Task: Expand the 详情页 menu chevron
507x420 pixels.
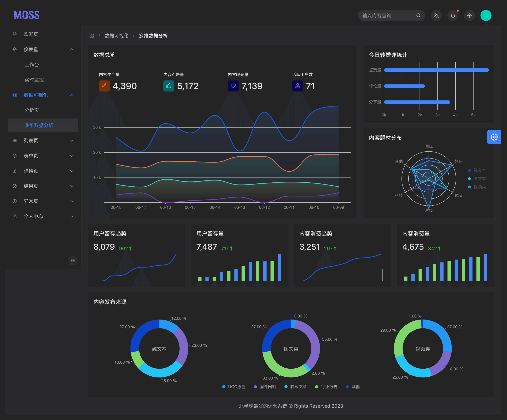Action: [x=72, y=171]
